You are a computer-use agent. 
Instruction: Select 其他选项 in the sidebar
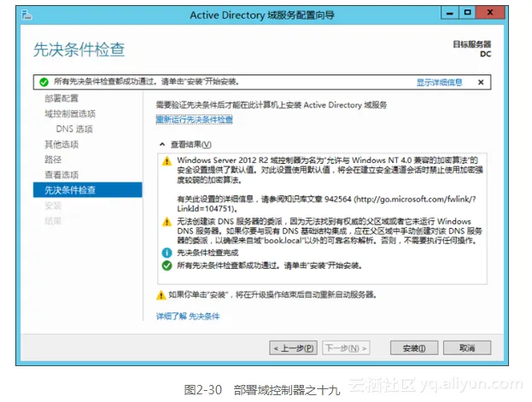[61, 144]
